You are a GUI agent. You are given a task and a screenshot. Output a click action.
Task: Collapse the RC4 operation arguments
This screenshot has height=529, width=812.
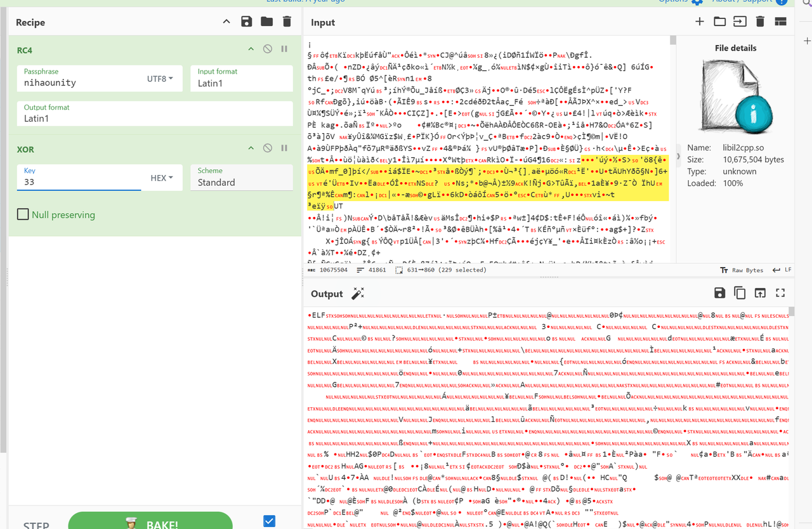(251, 49)
